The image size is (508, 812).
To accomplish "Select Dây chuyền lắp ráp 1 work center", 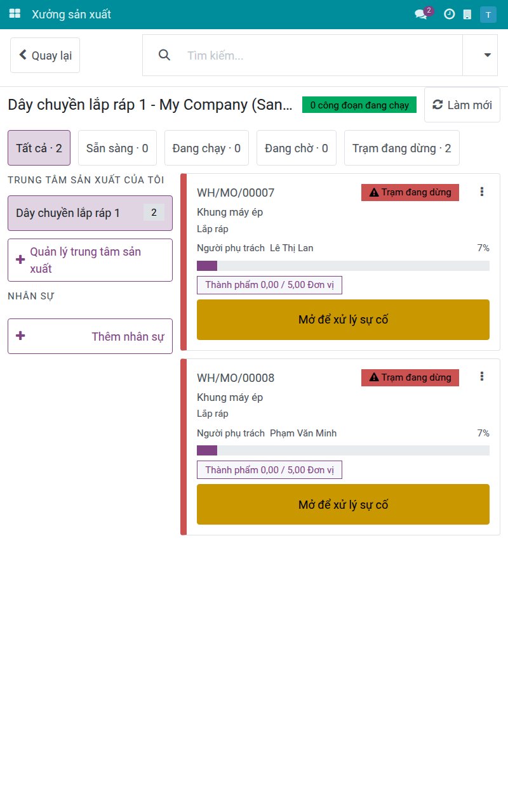I will pyautogui.click(x=90, y=213).
